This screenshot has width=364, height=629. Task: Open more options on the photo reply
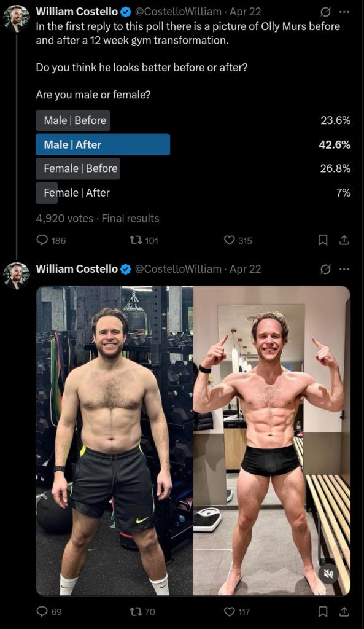[344, 269]
